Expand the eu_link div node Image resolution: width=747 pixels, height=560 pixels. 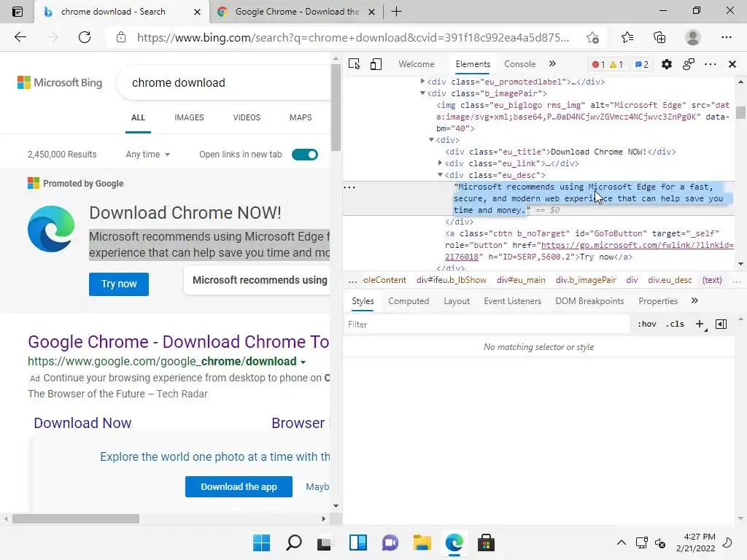point(440,163)
